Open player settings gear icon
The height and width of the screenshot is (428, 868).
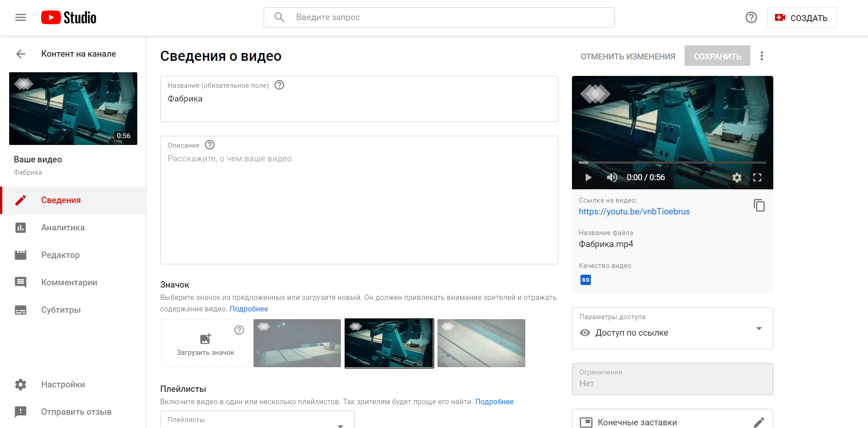pyautogui.click(x=737, y=177)
